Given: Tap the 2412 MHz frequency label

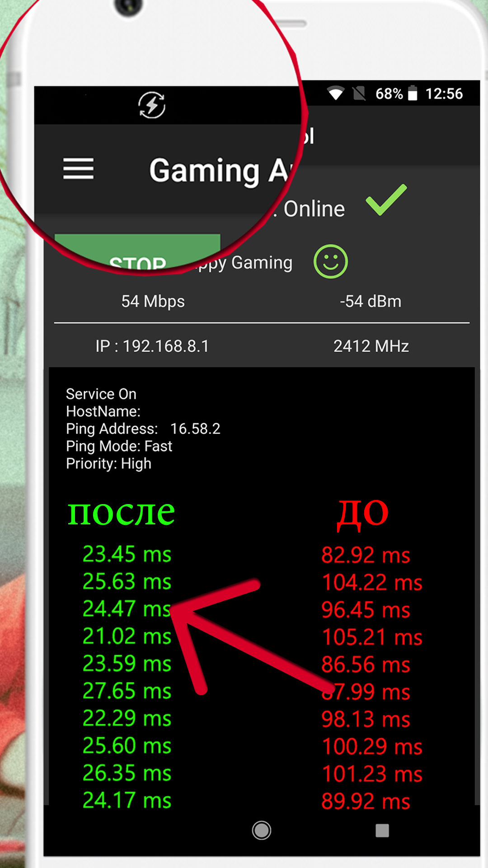Looking at the screenshot, I should 371,346.
